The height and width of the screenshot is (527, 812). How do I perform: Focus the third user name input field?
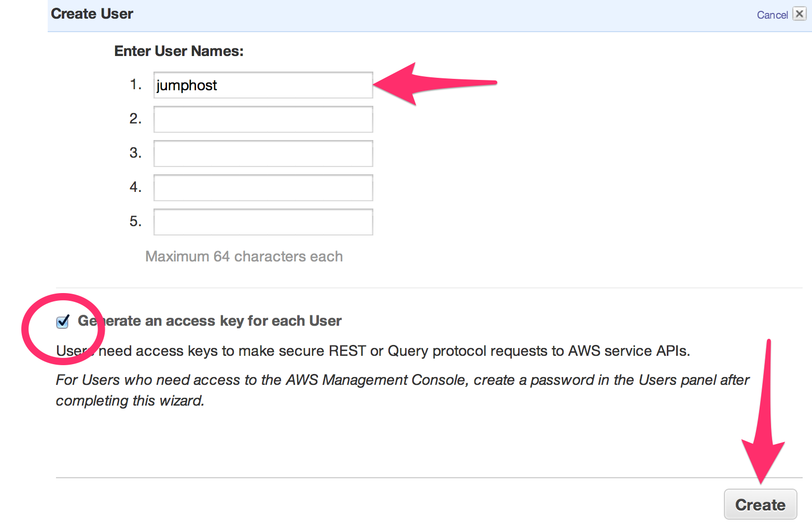[263, 154]
